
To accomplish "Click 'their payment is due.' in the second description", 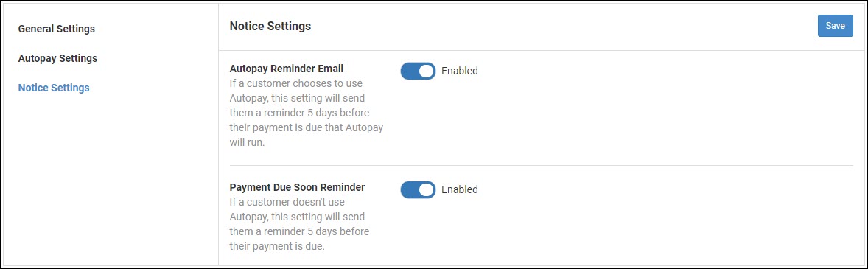I will (x=277, y=246).
